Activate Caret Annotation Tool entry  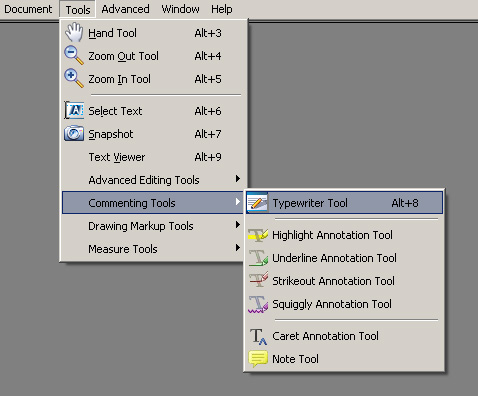pos(344,336)
